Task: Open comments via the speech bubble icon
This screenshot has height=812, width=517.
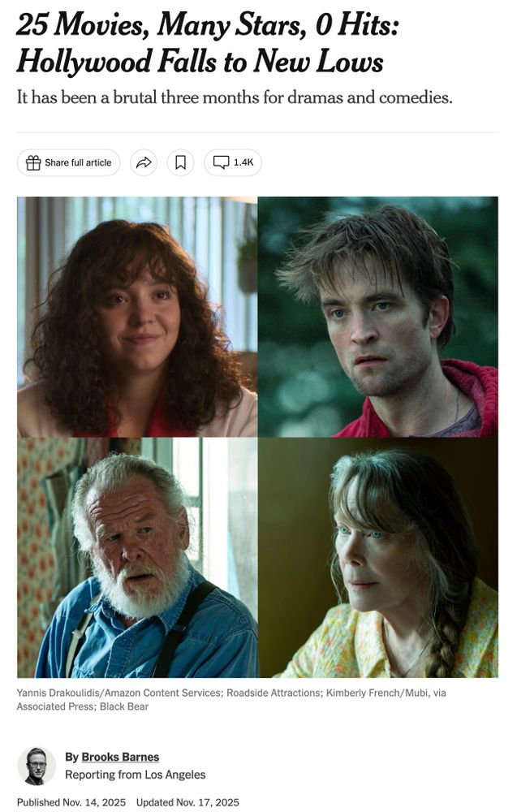Action: 221,162
